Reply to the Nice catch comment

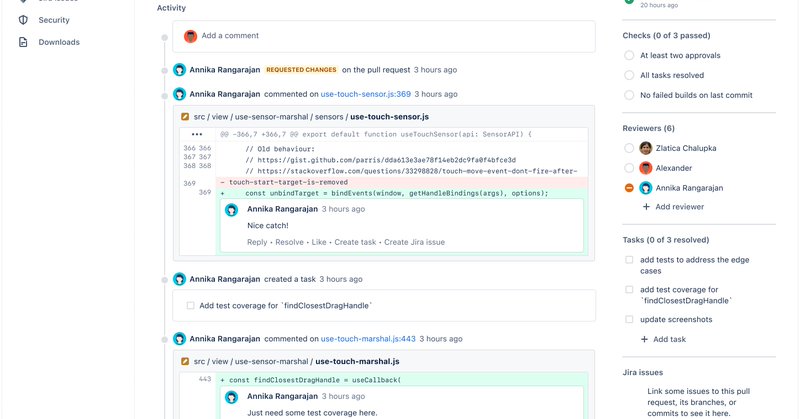click(x=257, y=242)
